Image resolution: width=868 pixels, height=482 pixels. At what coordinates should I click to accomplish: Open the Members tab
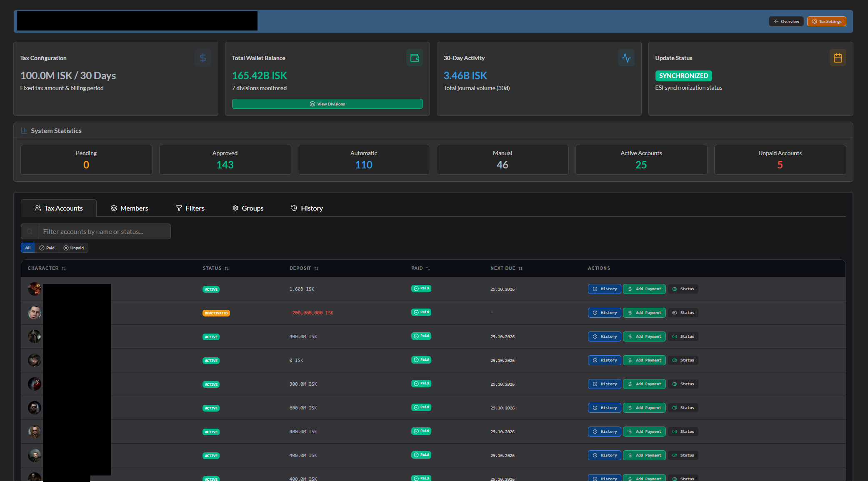[129, 208]
